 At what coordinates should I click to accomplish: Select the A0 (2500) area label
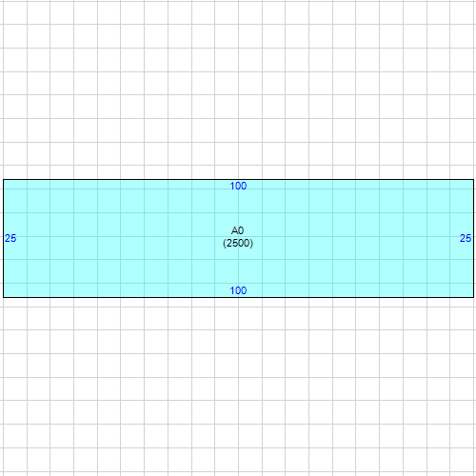point(238,237)
